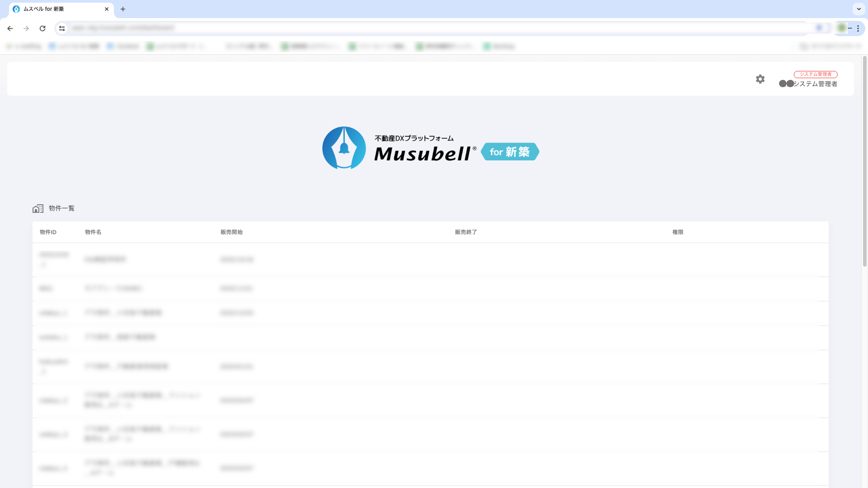The height and width of the screenshot is (488, 868).
Task: Close the ムスベル for 新築 tab
Action: coord(107,9)
